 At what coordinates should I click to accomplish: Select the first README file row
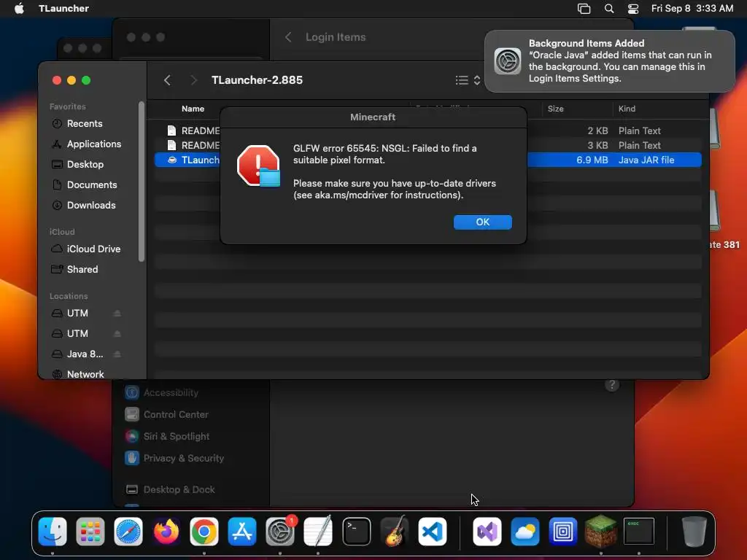coord(427,131)
